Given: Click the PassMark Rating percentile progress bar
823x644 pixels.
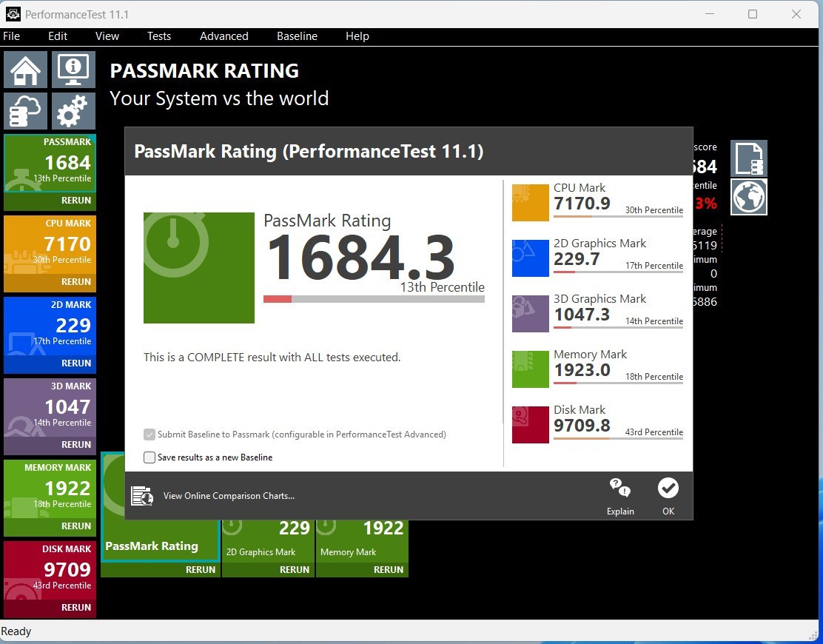Looking at the screenshot, I should click(x=374, y=299).
